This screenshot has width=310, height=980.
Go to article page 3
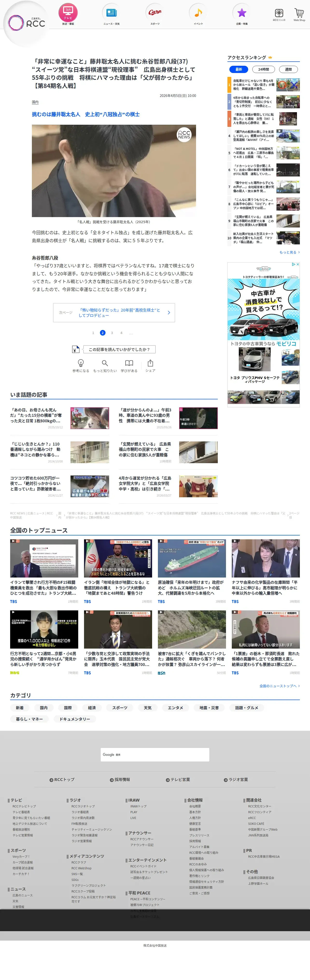point(112,333)
